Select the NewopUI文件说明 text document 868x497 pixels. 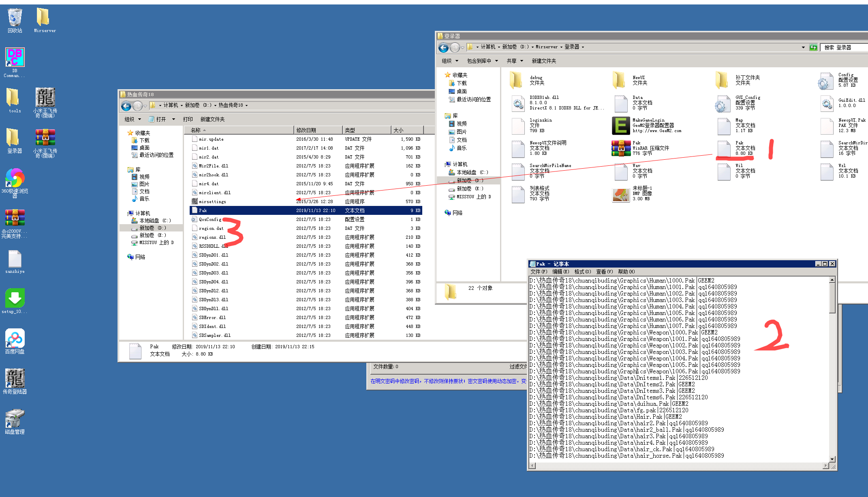coord(539,148)
